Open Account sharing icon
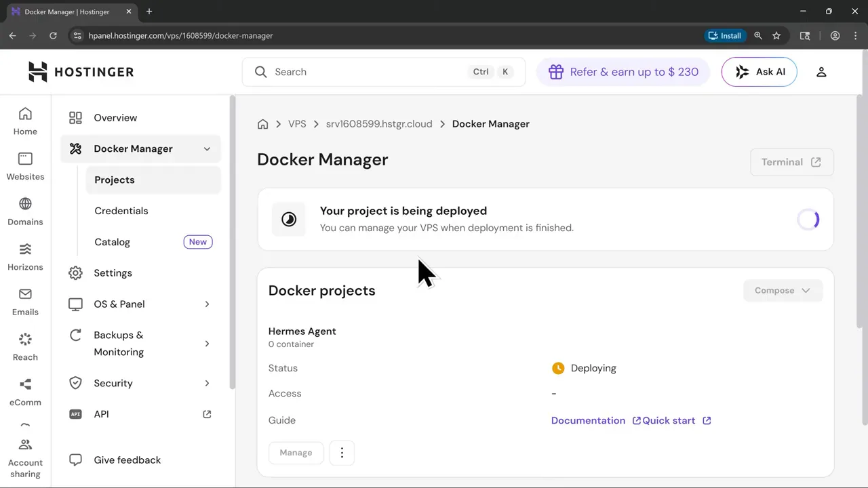The image size is (868, 488). click(25, 445)
